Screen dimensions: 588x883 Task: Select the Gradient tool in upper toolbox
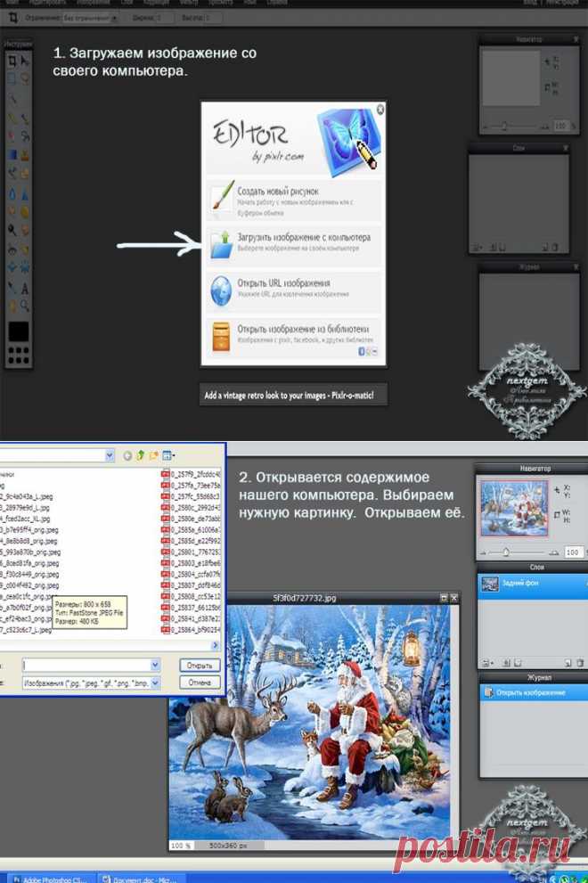(x=12, y=154)
